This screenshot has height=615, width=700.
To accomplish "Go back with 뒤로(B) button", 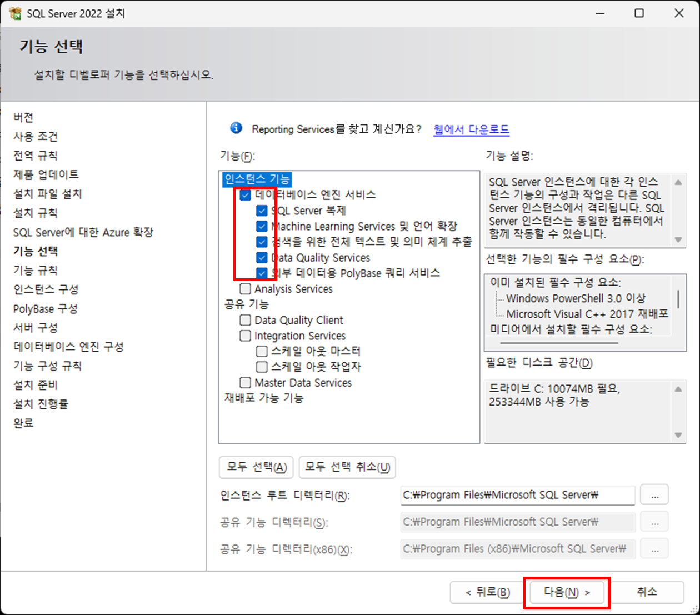I will pyautogui.click(x=488, y=592).
